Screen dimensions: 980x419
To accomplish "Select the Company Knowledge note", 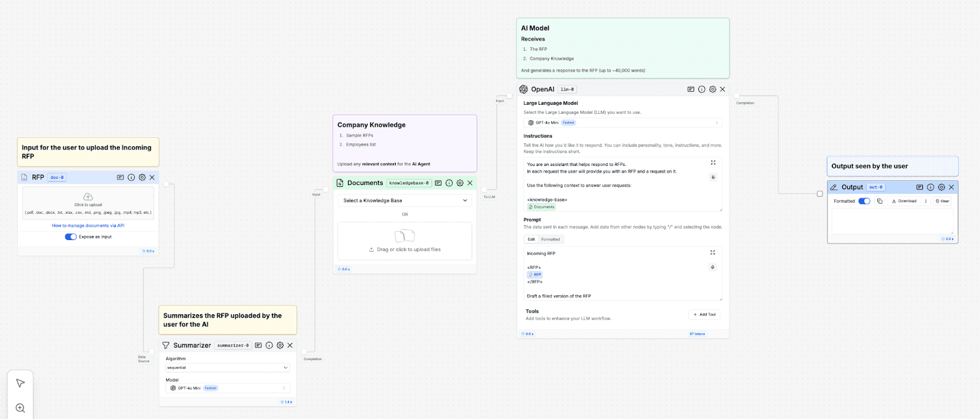I will coord(405,143).
